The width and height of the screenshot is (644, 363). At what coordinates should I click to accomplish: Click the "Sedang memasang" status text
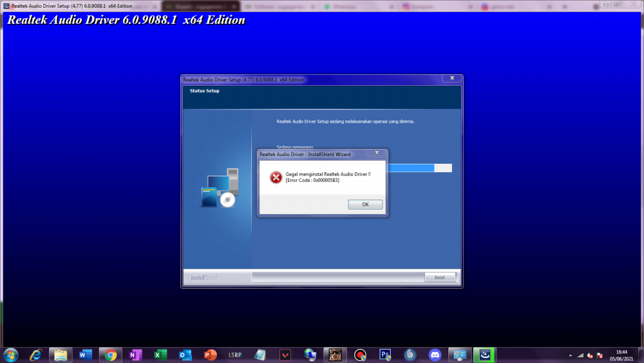(x=294, y=147)
